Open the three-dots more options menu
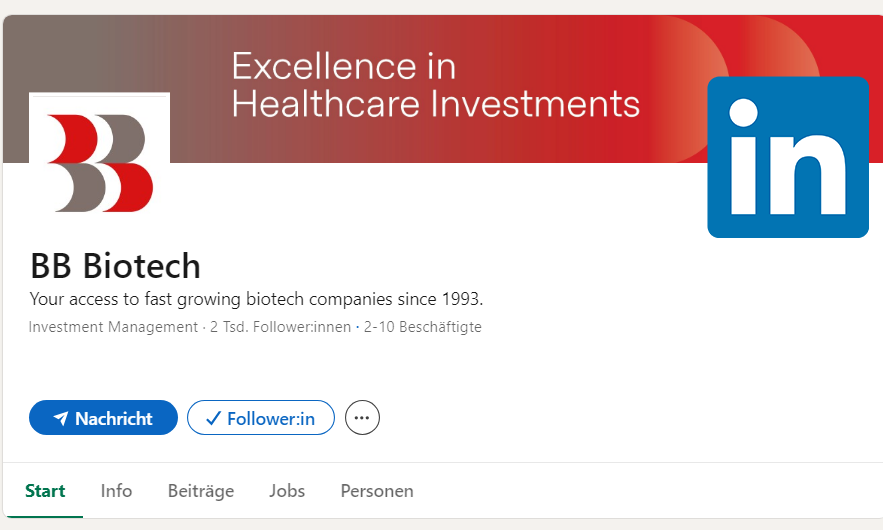 pyautogui.click(x=362, y=418)
